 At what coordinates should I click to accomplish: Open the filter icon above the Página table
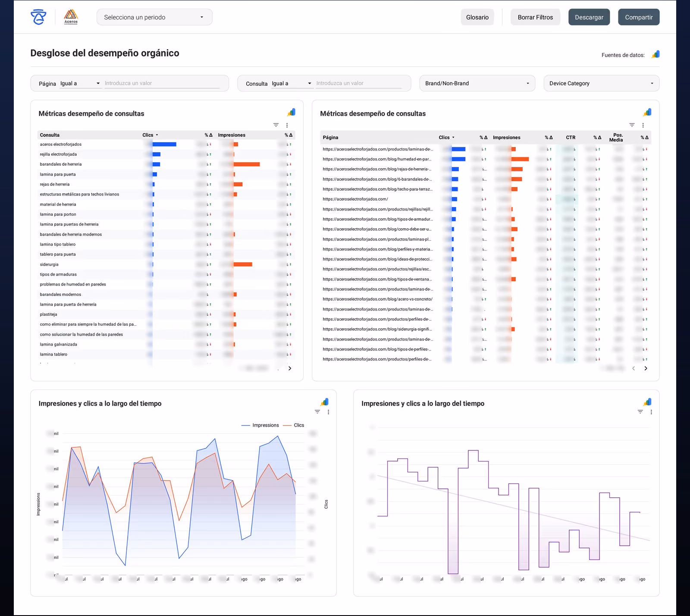(x=632, y=125)
